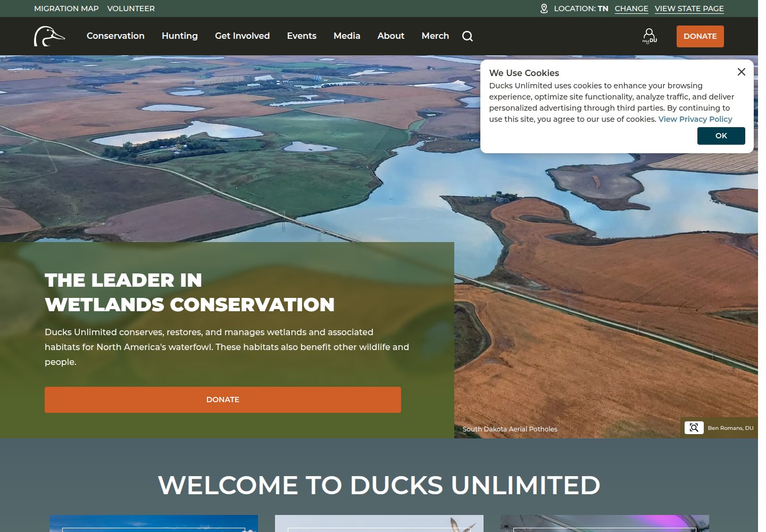Close the cookie notice with X

pos(742,72)
